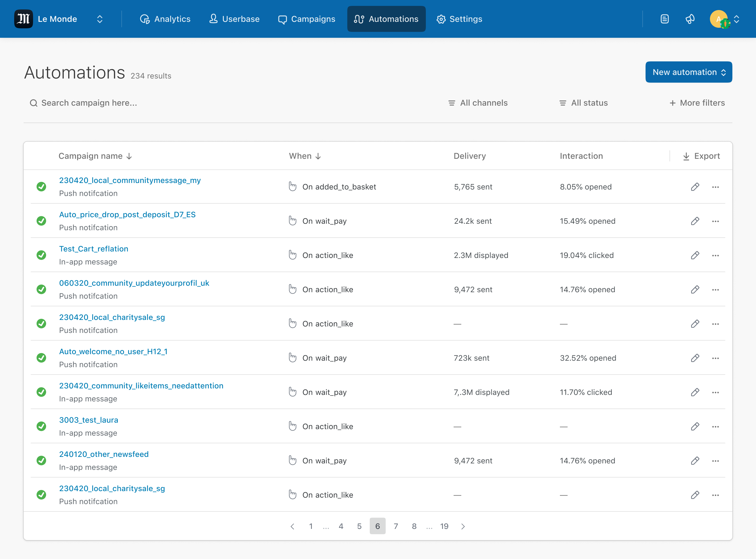Open the Campaigns chat bubble icon
The height and width of the screenshot is (559, 756).
tap(282, 19)
